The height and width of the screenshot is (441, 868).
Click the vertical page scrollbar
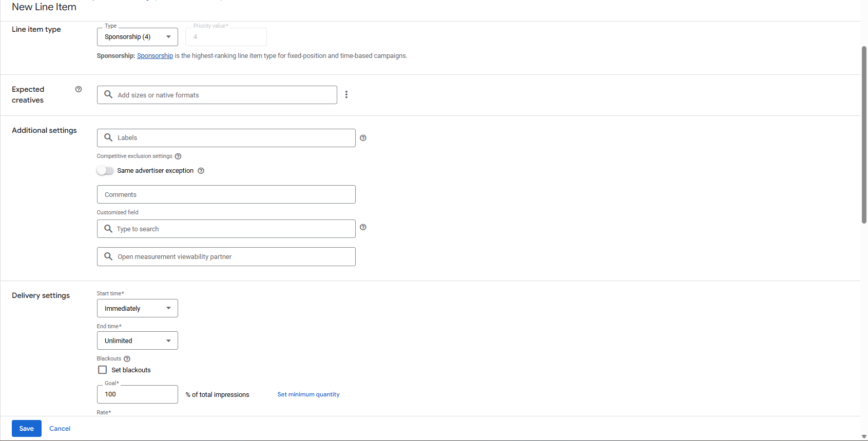(x=864, y=134)
